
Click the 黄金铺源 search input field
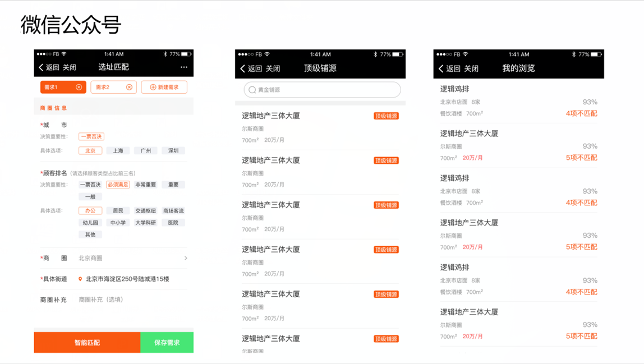point(321,90)
